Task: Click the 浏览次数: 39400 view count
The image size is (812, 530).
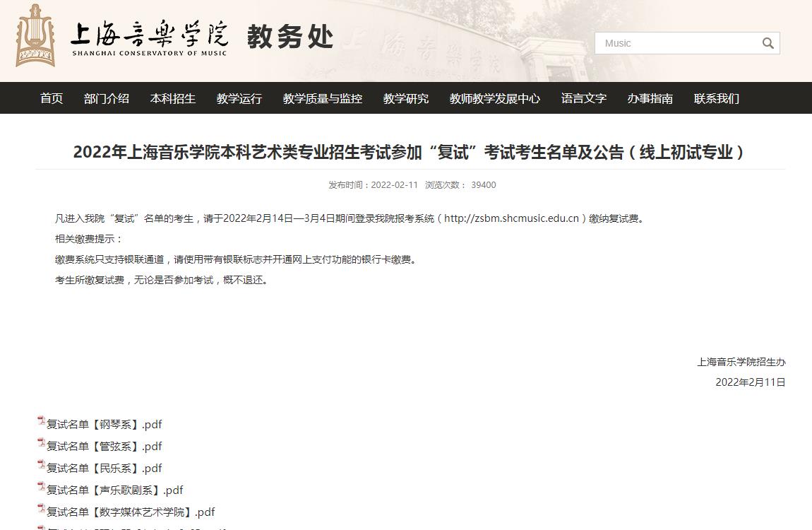Action: 460,185
